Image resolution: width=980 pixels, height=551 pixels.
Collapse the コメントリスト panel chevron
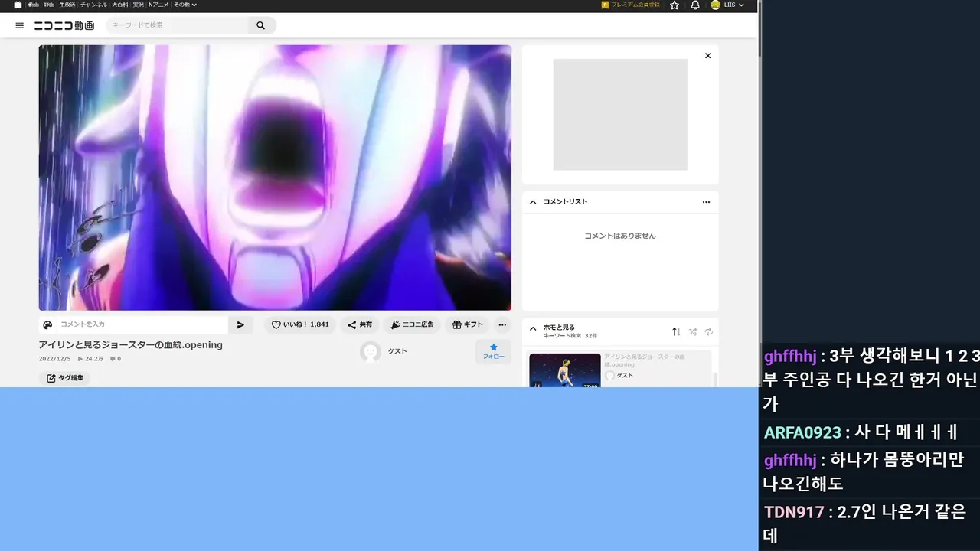click(x=533, y=202)
